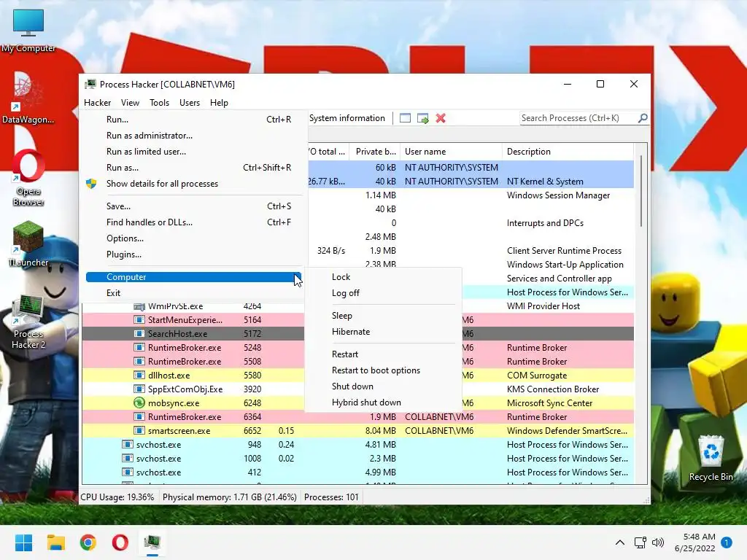Click the System information toolbar button
The width and height of the screenshot is (747, 560).
347,118
